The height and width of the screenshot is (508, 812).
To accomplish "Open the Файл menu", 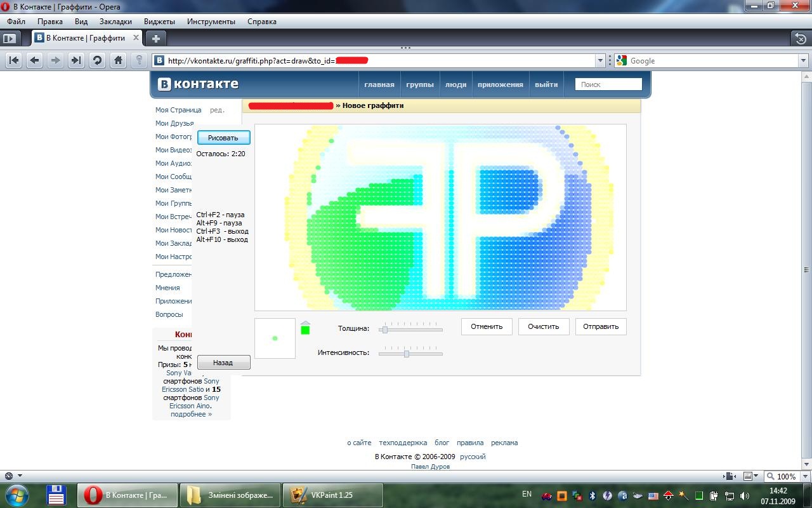I will pyautogui.click(x=16, y=21).
